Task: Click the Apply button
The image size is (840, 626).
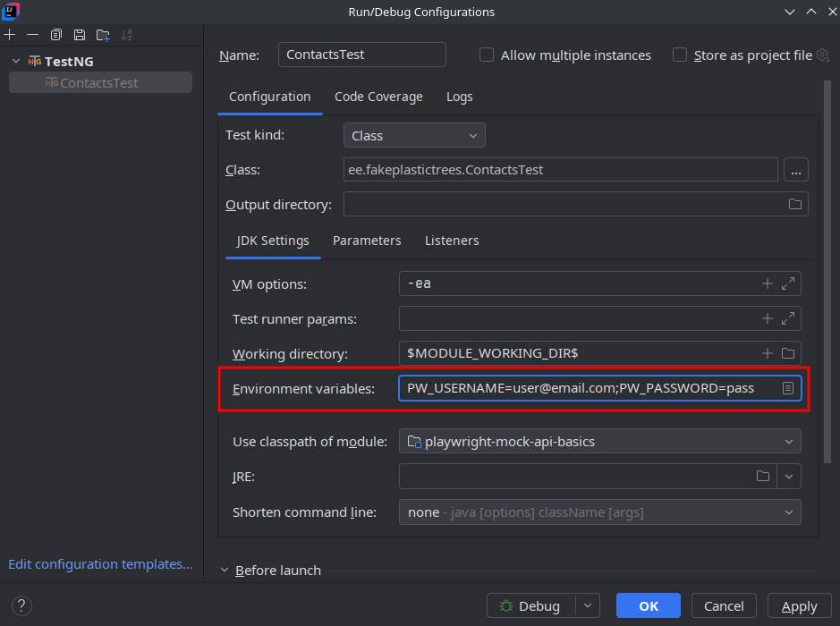Action: tap(799, 606)
